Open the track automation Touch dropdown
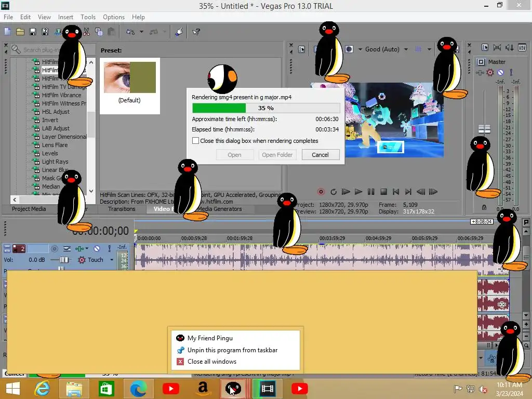532x399 pixels. point(112,260)
